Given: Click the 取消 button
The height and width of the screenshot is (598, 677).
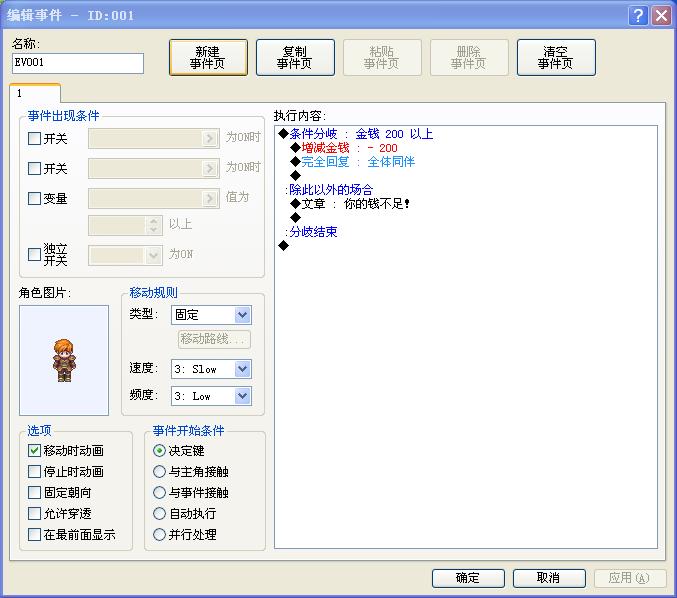Looking at the screenshot, I should coord(549,578).
